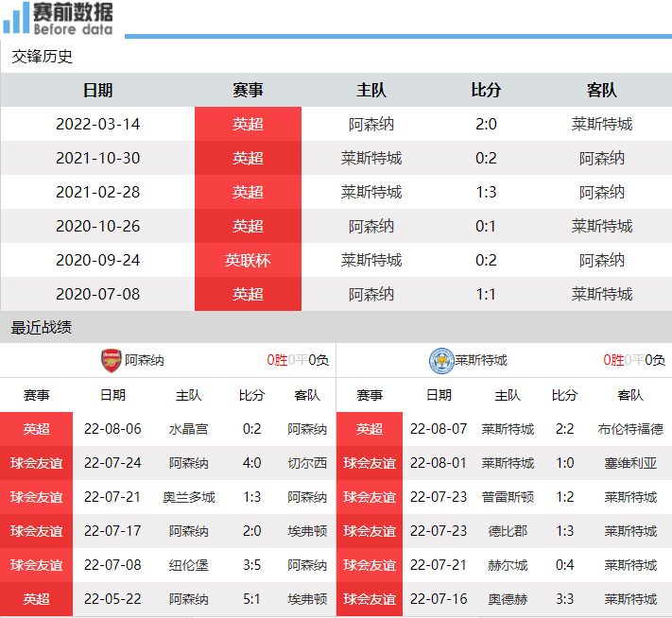Screen dimensions: 672x618
Task: Click the 球会友谊 cell in the 22-08-01 row
Action: click(370, 463)
